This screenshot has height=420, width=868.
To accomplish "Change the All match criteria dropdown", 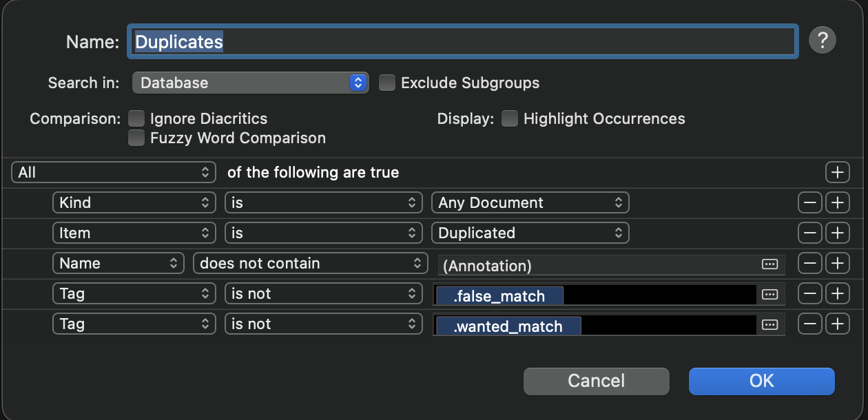I will 114,172.
